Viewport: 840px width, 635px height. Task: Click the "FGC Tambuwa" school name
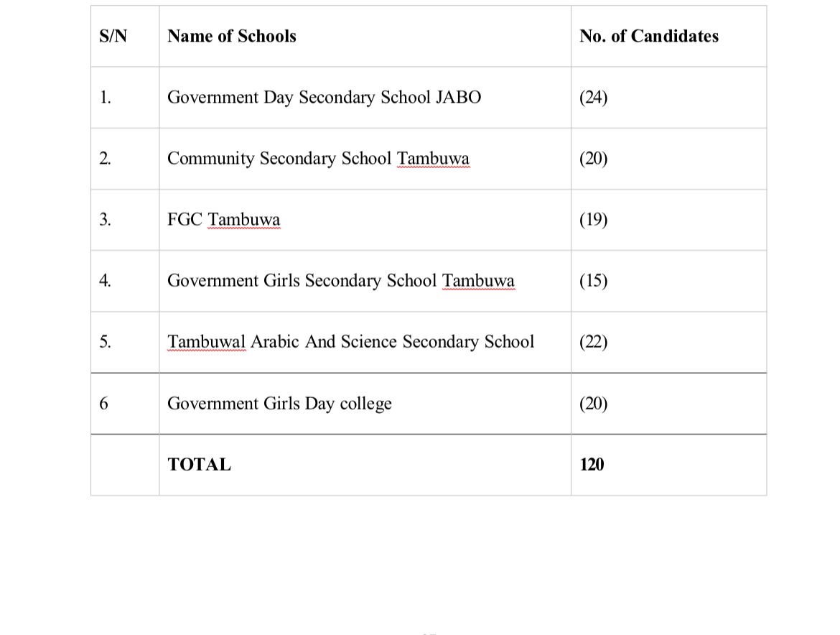[x=223, y=219]
